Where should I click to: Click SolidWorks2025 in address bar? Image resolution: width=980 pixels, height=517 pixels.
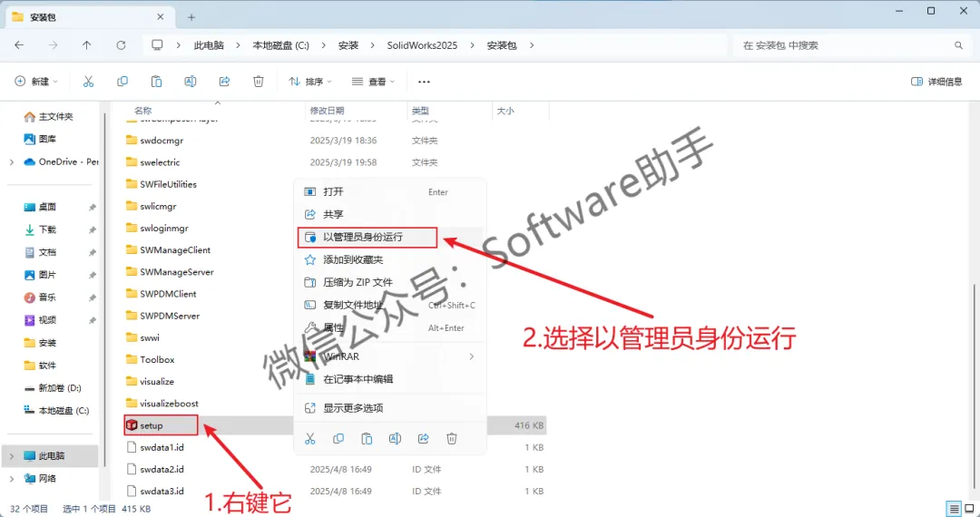click(x=423, y=45)
